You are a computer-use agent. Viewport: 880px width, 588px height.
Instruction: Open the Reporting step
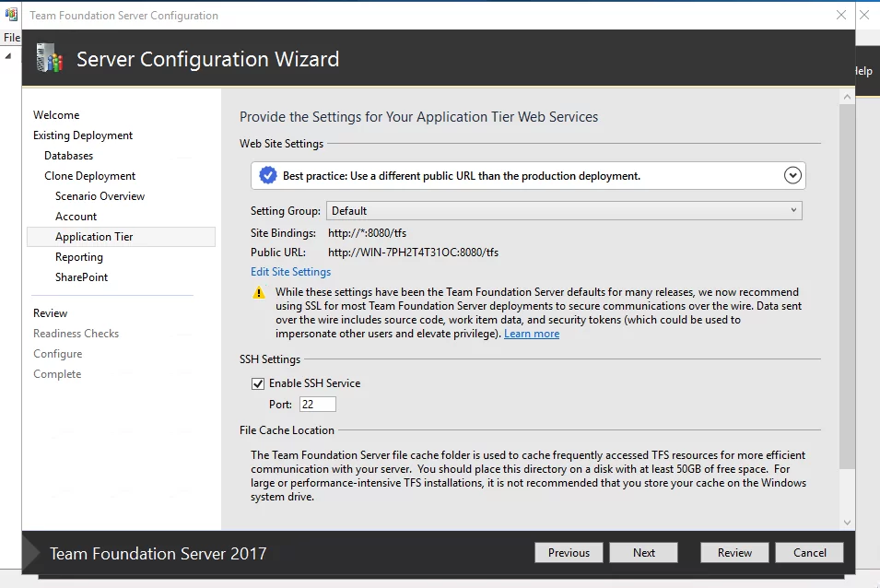click(x=79, y=257)
